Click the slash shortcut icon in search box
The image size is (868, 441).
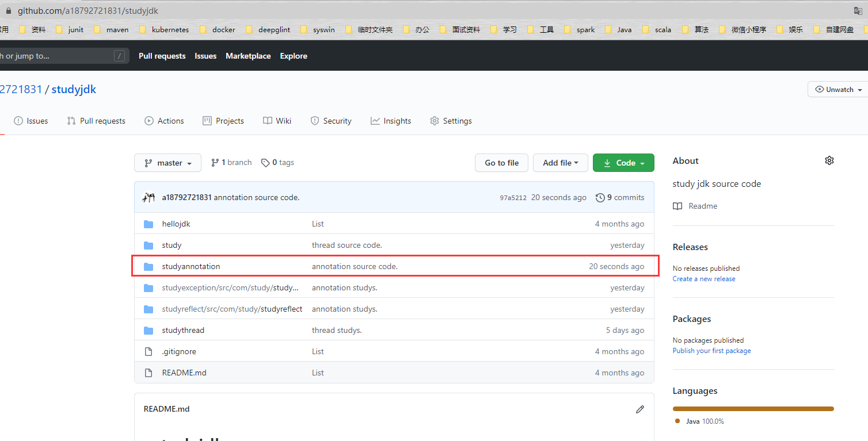120,56
